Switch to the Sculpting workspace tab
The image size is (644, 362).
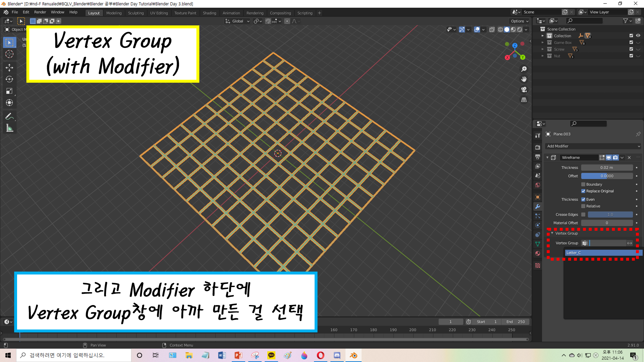point(136,13)
